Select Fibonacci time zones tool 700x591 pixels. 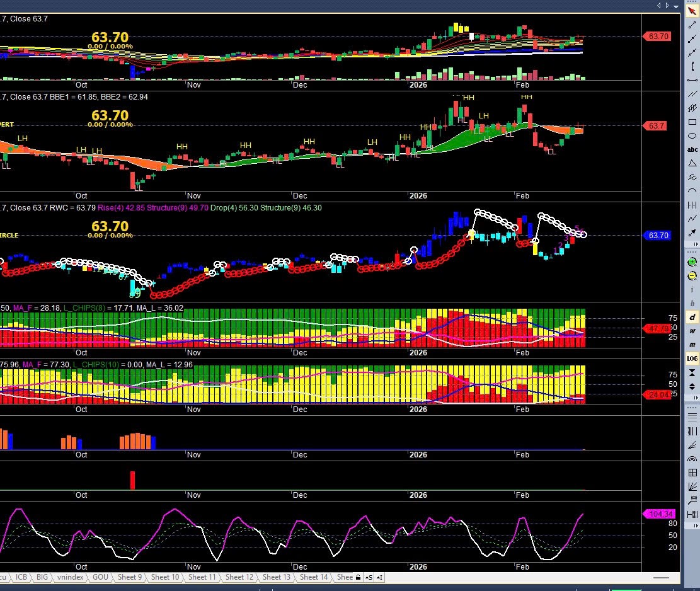[x=692, y=431]
